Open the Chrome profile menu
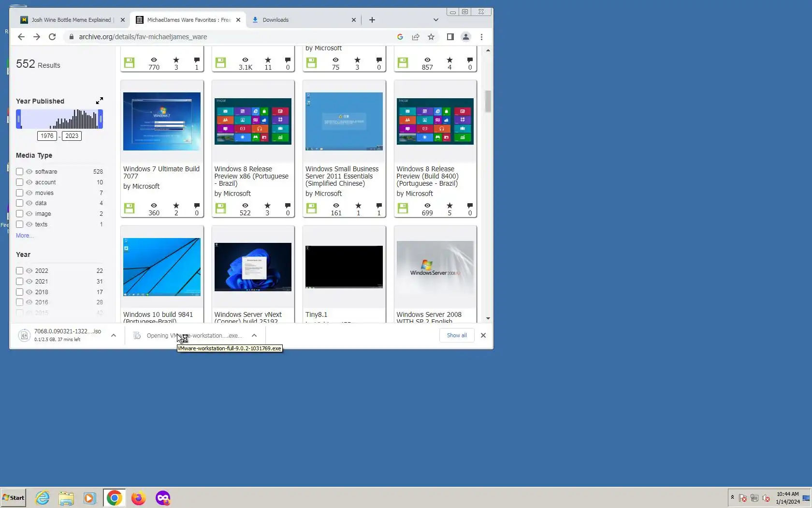812x508 pixels. click(466, 37)
